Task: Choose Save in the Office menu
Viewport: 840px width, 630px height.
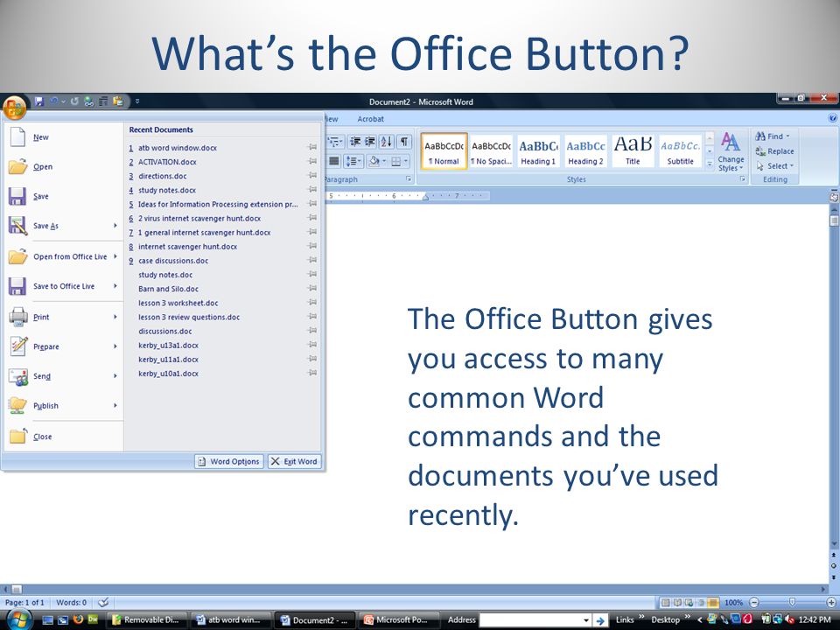Action: tap(63, 196)
